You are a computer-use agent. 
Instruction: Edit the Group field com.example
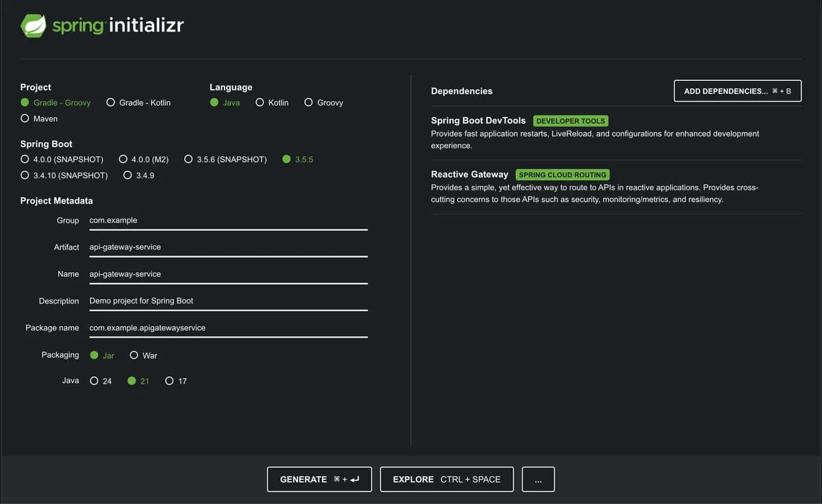[229, 220]
